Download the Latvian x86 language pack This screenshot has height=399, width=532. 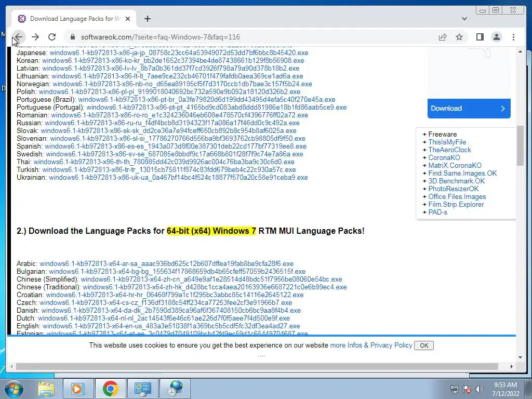pyautogui.click(x=170, y=69)
